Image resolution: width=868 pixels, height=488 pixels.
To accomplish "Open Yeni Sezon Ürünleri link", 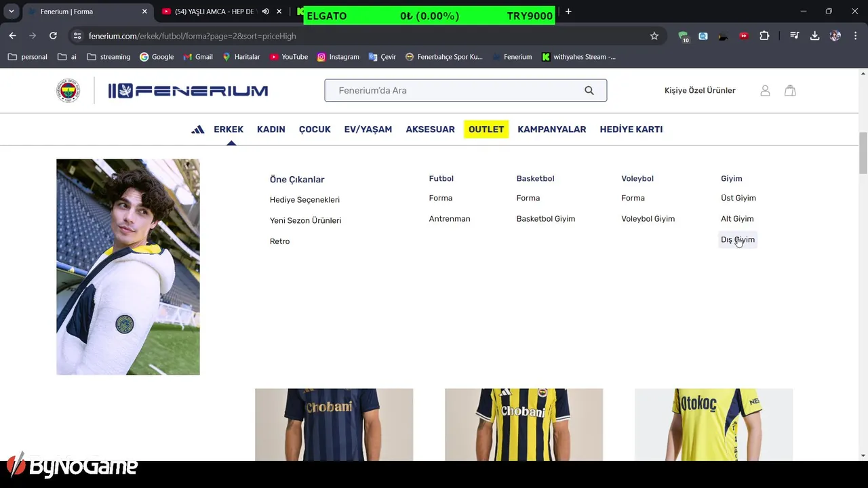I will click(305, 220).
